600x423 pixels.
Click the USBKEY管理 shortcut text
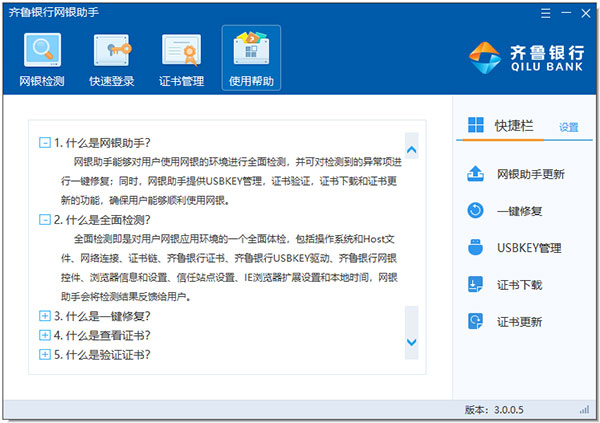(x=529, y=248)
